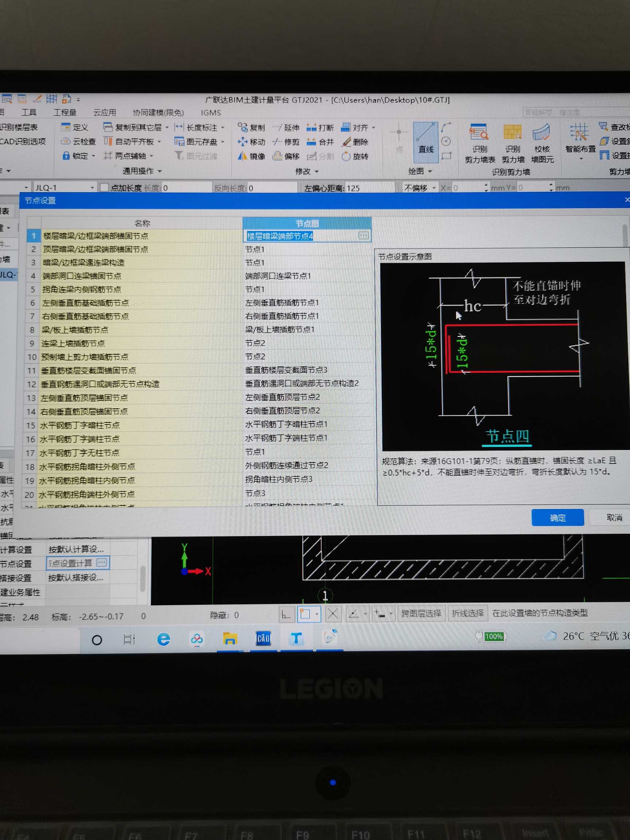
Task: Open the 工具 menu tab
Action: pos(29,112)
